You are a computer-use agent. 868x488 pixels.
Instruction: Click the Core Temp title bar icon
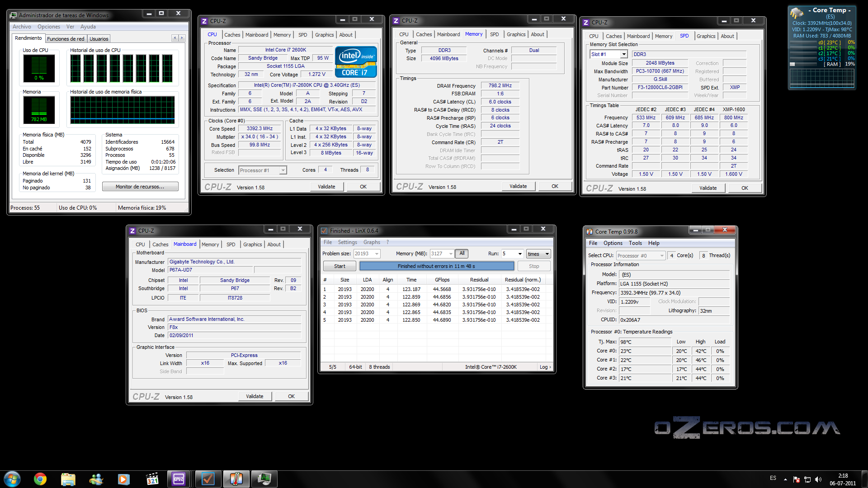pos(590,232)
